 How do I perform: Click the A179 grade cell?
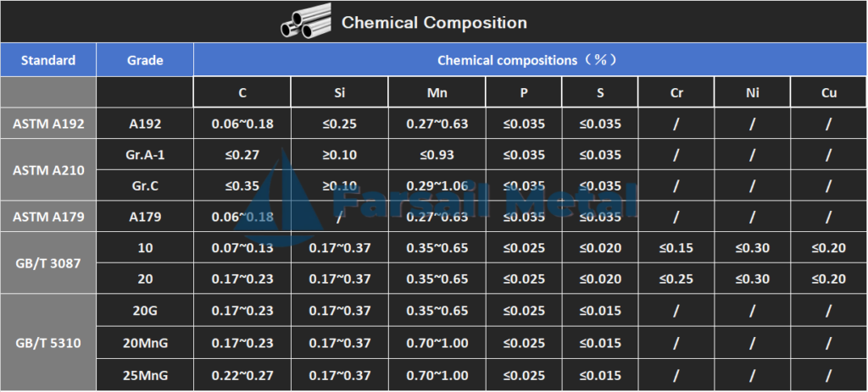click(x=145, y=216)
